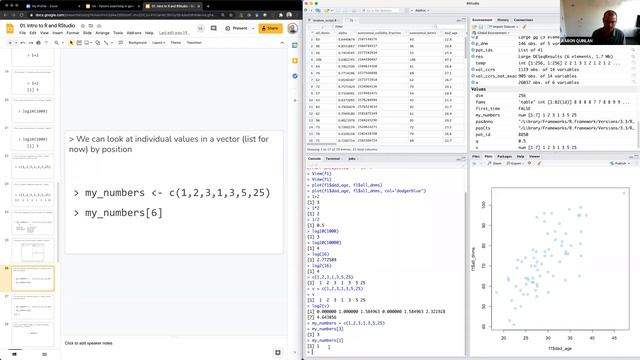Click slide text 'my_numbers[6]'
This screenshot has width=640, height=360.
pyautogui.click(x=124, y=213)
